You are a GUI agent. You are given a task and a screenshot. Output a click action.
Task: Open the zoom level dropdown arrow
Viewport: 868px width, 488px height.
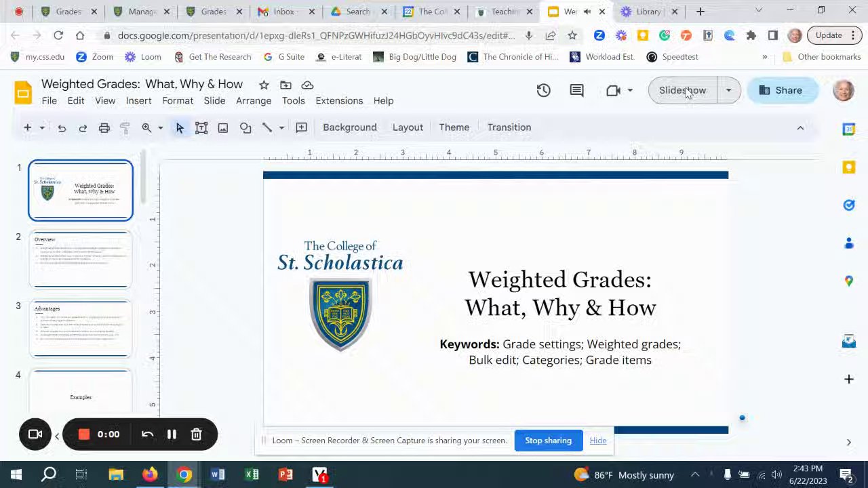point(161,127)
